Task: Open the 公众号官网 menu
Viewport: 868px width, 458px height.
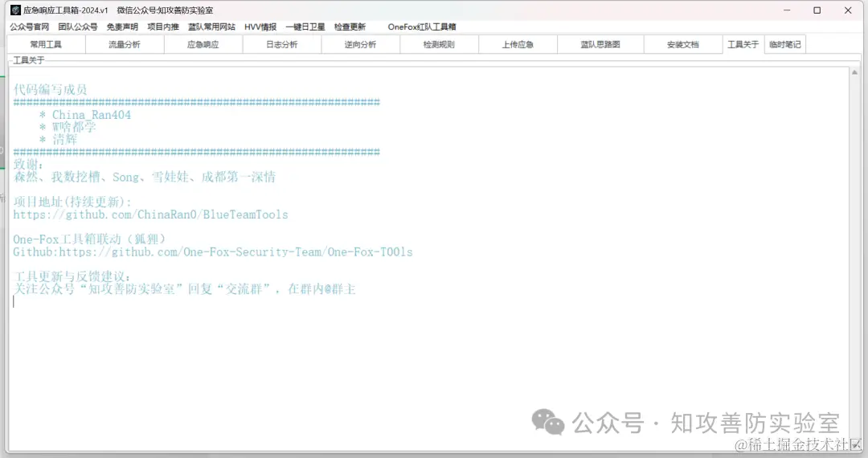Action: (30, 27)
